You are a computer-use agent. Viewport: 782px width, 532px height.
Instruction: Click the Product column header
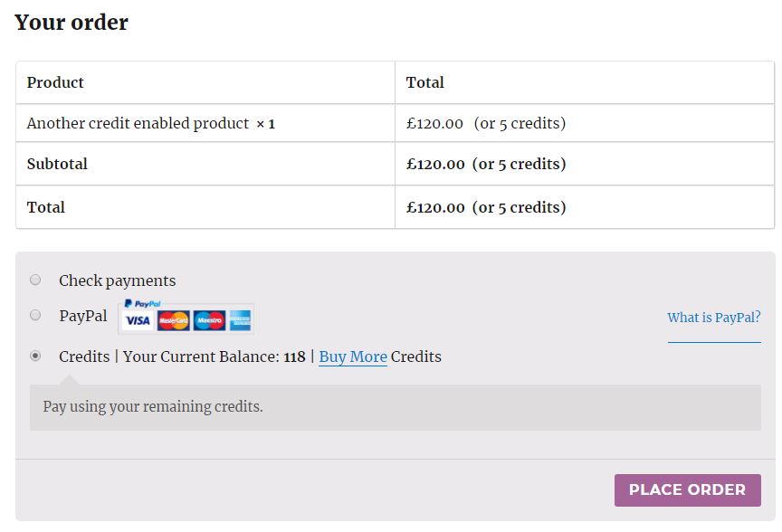[x=55, y=82]
